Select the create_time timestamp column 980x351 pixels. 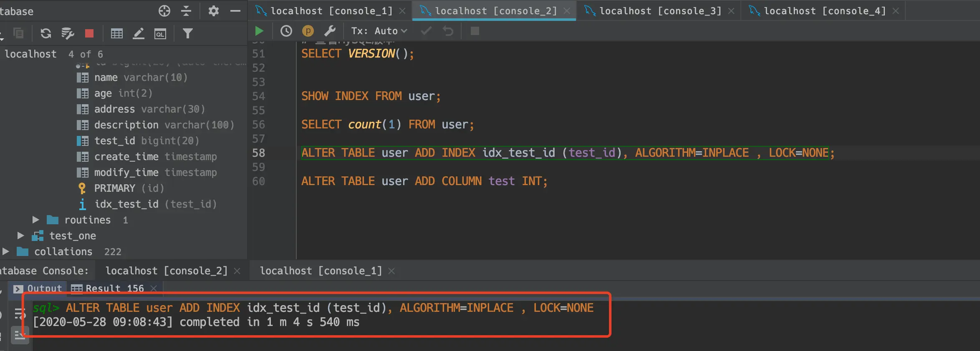pos(147,157)
